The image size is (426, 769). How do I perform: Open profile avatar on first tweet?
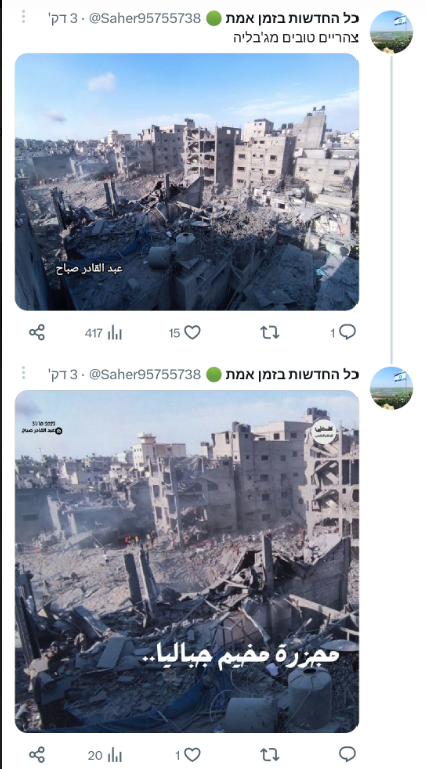point(391,31)
